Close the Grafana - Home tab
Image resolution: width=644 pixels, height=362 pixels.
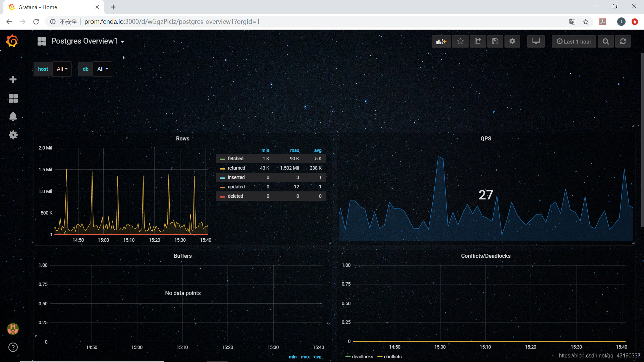tap(97, 7)
